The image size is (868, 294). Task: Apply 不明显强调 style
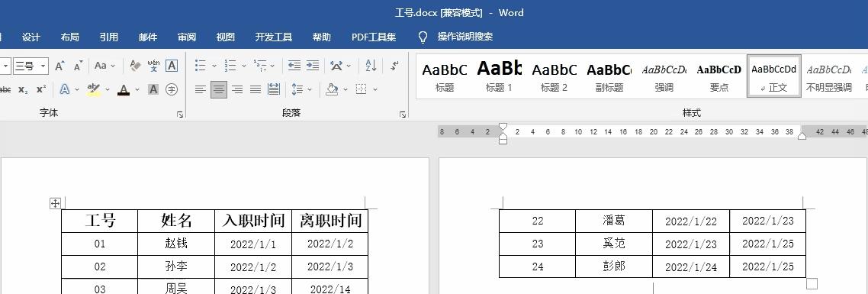coord(828,76)
